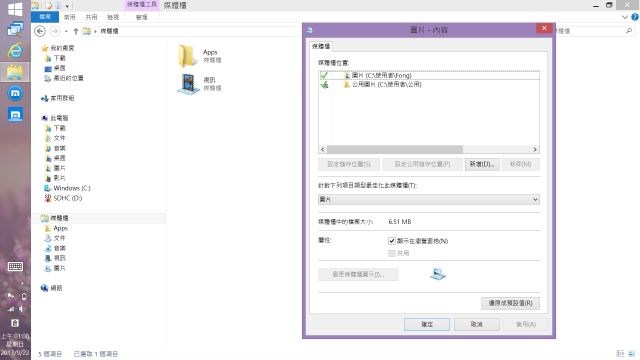The width and height of the screenshot is (640, 360).
Task: Click the address bar breadcrumb arrow before 媒體櫃
Action: (96, 31)
